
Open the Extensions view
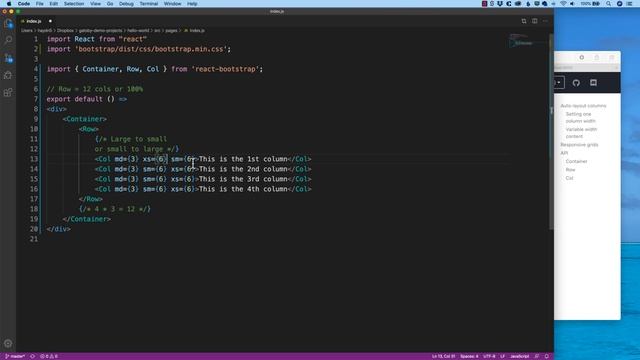[x=8, y=93]
